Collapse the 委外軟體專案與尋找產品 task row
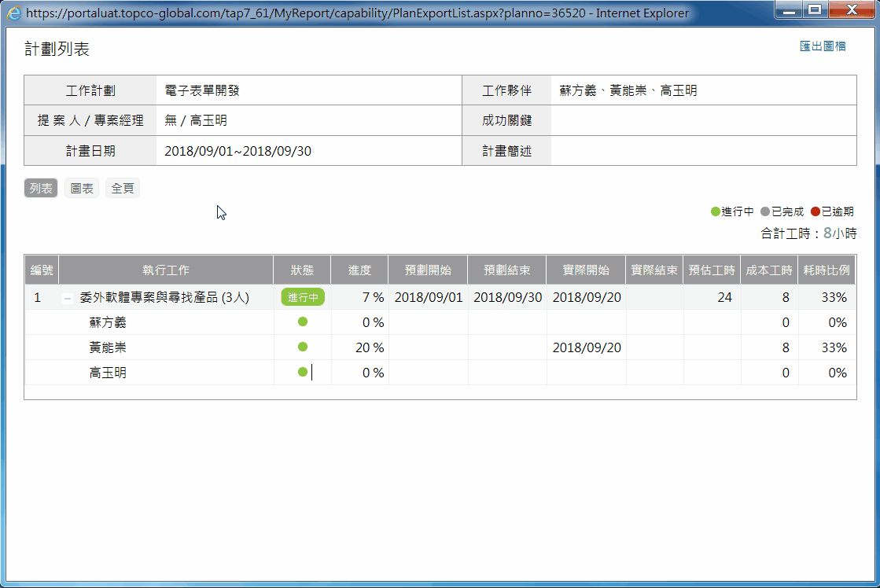Image resolution: width=880 pixels, height=588 pixels. [68, 298]
